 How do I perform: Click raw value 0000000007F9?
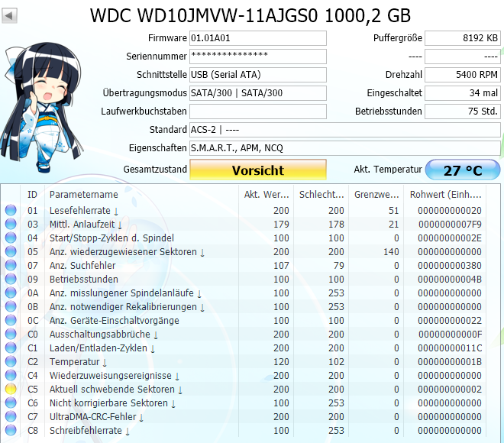[x=450, y=225]
